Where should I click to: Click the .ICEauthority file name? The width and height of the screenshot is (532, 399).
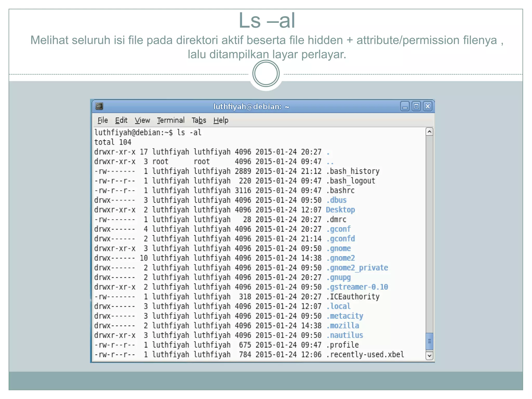click(x=353, y=297)
